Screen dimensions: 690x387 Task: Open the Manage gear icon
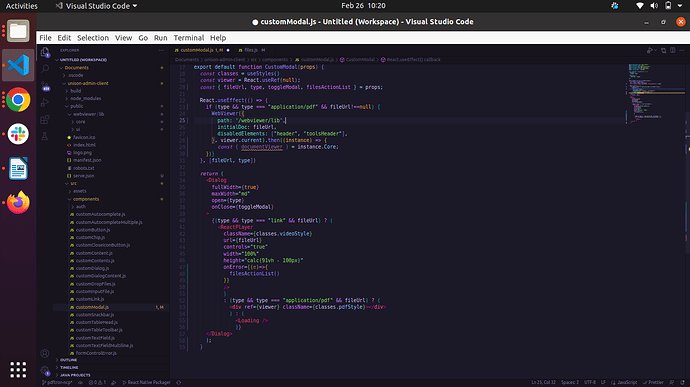tap(45, 370)
